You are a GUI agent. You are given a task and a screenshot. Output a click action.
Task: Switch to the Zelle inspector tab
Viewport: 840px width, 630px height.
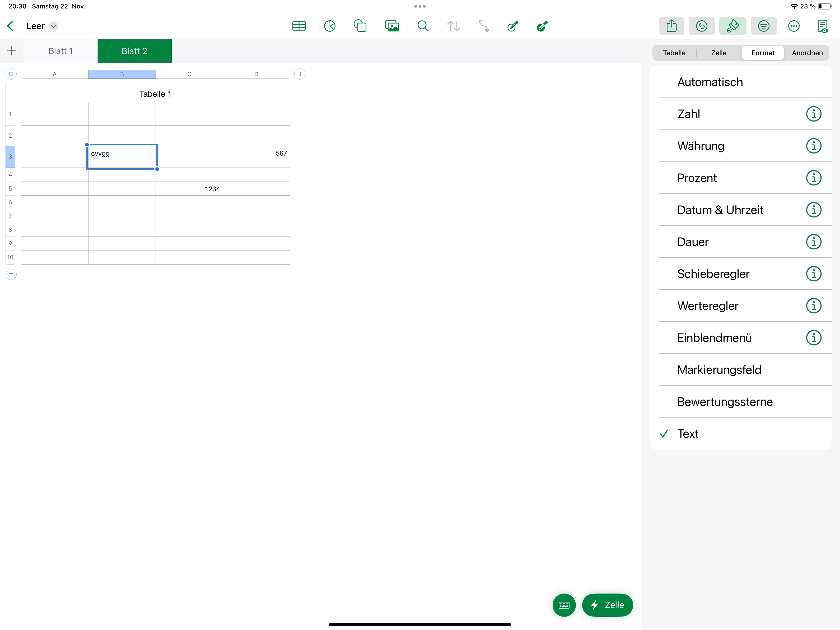(718, 53)
